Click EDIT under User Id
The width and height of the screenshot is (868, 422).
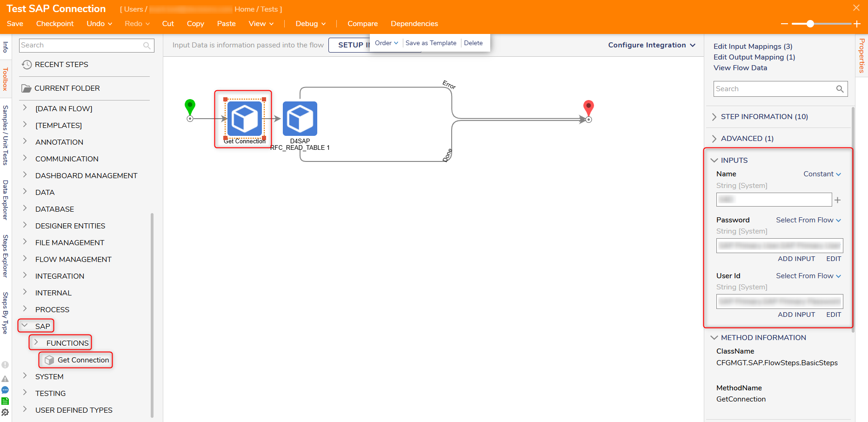[834, 315]
